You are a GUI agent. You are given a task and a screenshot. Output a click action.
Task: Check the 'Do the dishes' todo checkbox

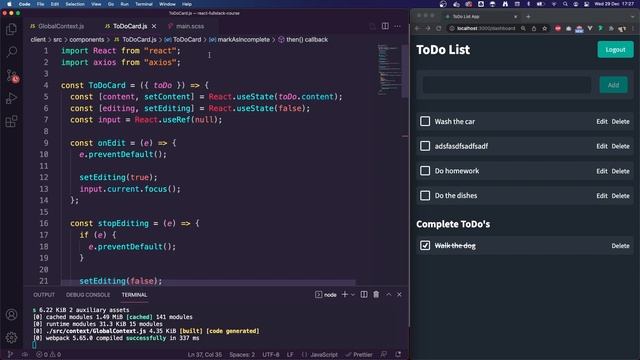click(x=425, y=195)
